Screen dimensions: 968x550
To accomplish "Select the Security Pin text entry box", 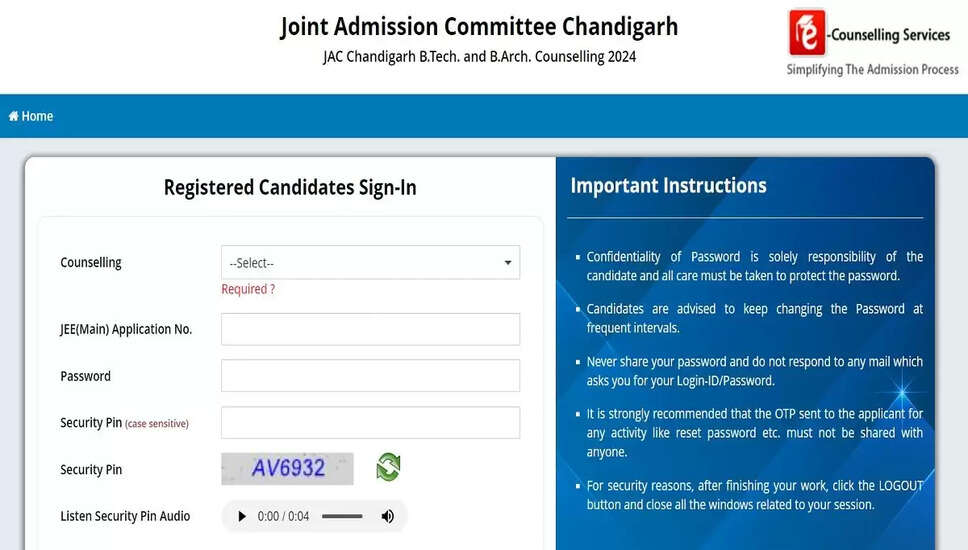I will [370, 423].
